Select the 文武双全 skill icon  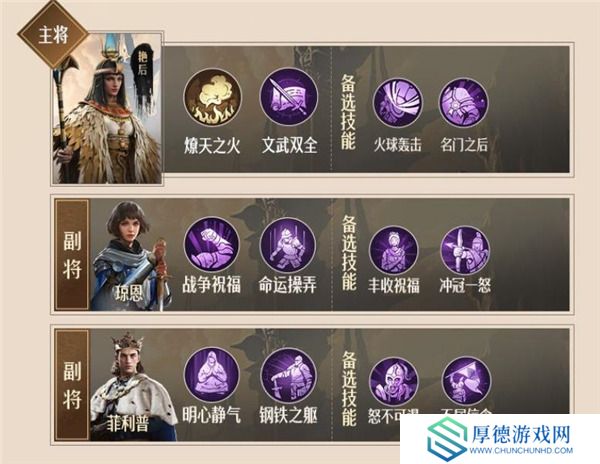pyautogui.click(x=289, y=98)
